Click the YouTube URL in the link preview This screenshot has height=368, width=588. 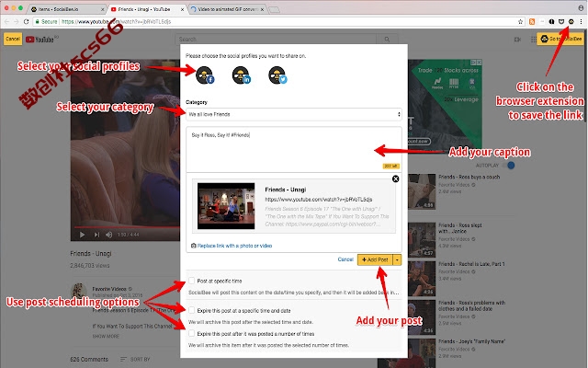(319, 200)
